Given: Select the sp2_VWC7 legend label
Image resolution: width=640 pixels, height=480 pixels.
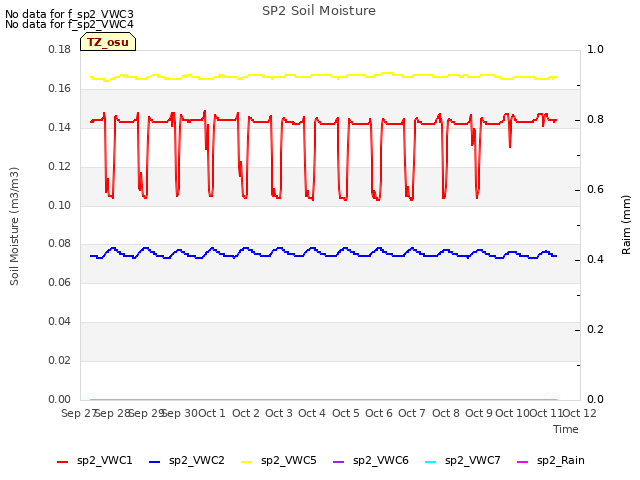Looking at the screenshot, I should [x=473, y=460].
